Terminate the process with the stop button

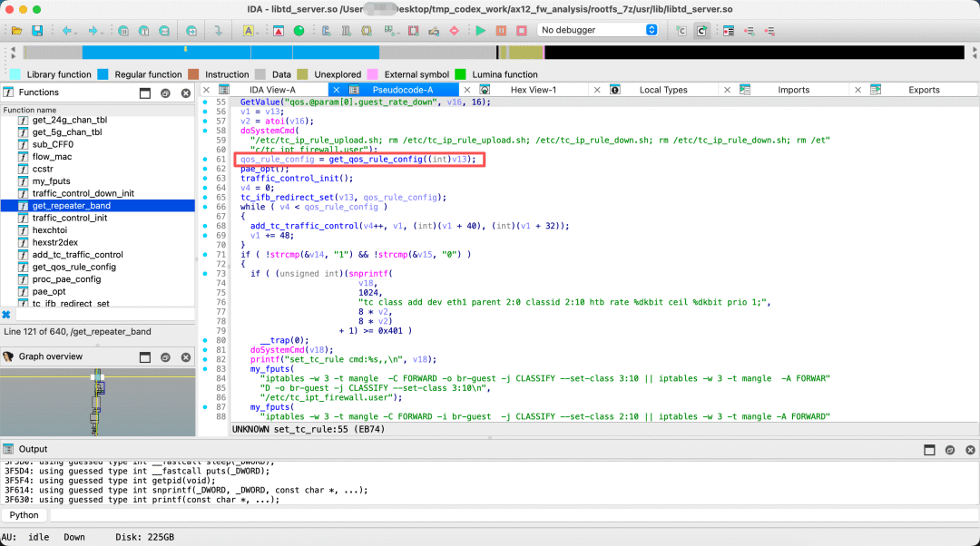(522, 30)
